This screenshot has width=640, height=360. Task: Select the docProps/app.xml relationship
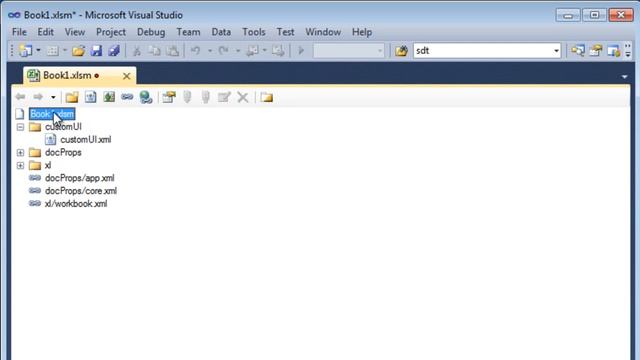click(80, 178)
